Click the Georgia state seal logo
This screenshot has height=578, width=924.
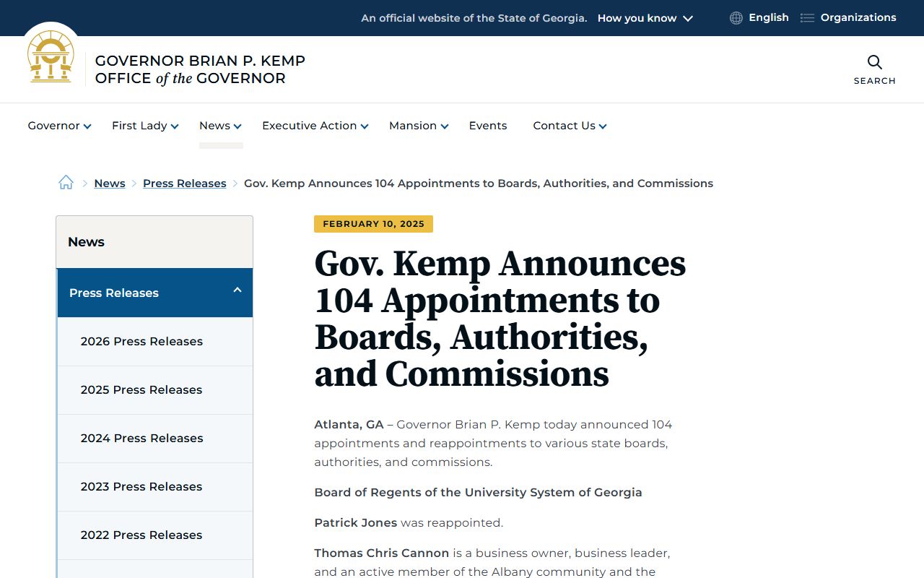coord(51,56)
